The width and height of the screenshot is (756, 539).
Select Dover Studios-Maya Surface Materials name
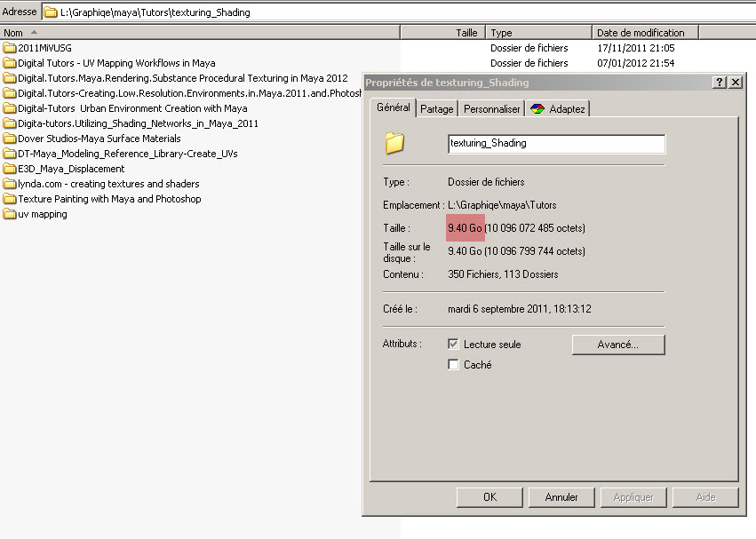(99, 139)
